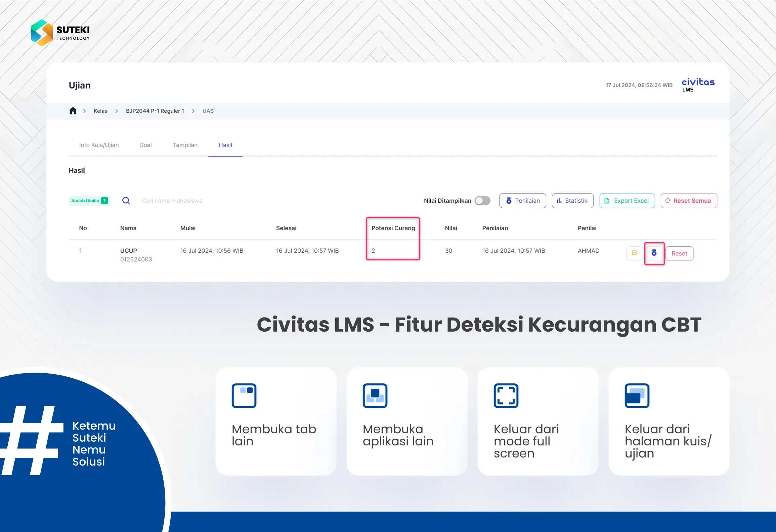Click the Penilaian column header
This screenshot has width=776, height=532.
[495, 228]
